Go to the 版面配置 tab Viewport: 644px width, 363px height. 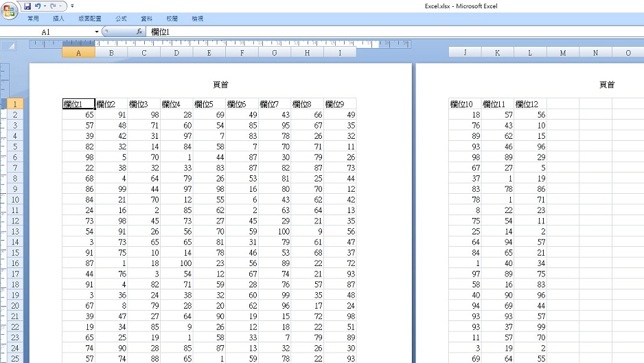tap(89, 19)
